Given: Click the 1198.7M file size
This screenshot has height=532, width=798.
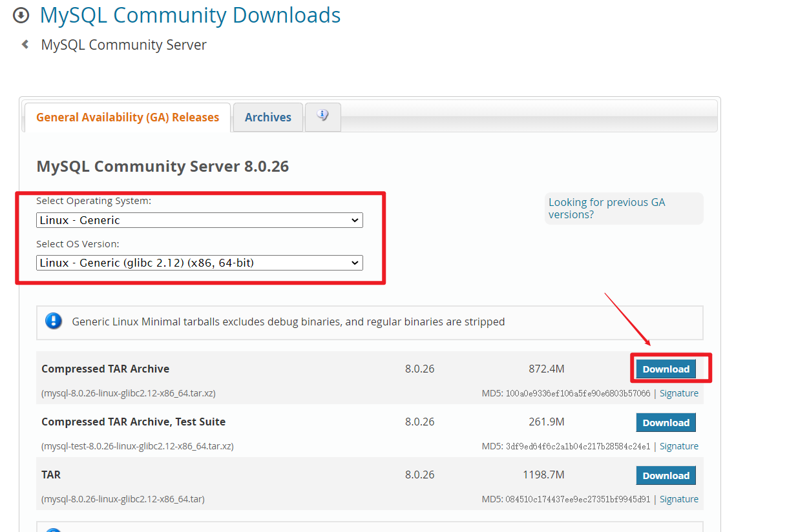Looking at the screenshot, I should (x=543, y=475).
